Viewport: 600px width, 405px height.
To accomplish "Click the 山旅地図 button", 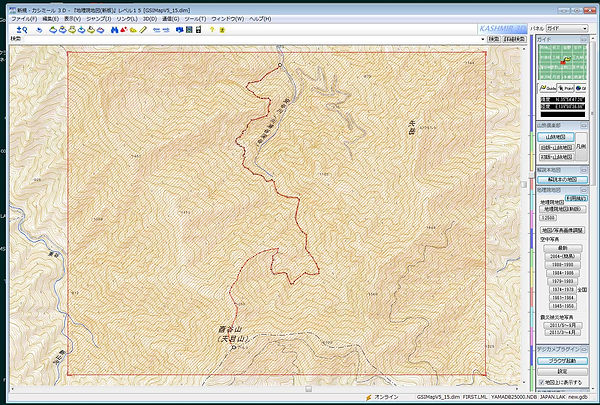I will pyautogui.click(x=556, y=137).
